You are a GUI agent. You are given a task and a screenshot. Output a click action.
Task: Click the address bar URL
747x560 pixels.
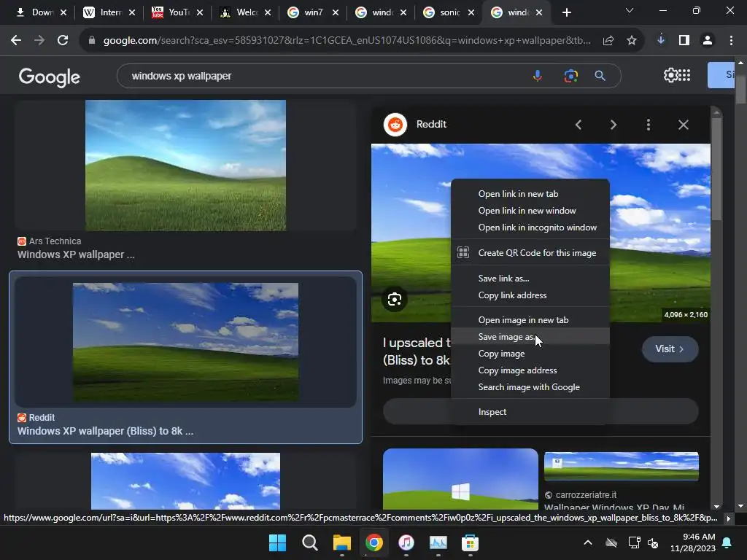coord(347,41)
